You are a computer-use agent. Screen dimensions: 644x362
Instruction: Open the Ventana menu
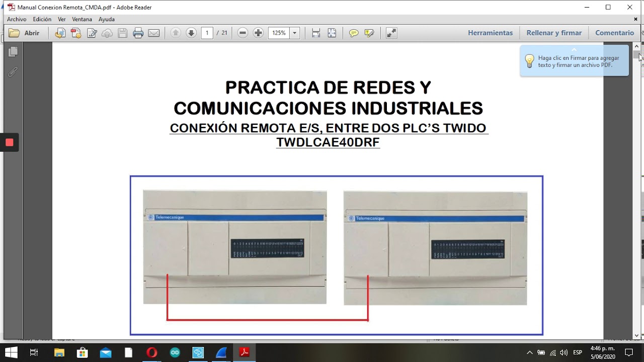(x=82, y=19)
